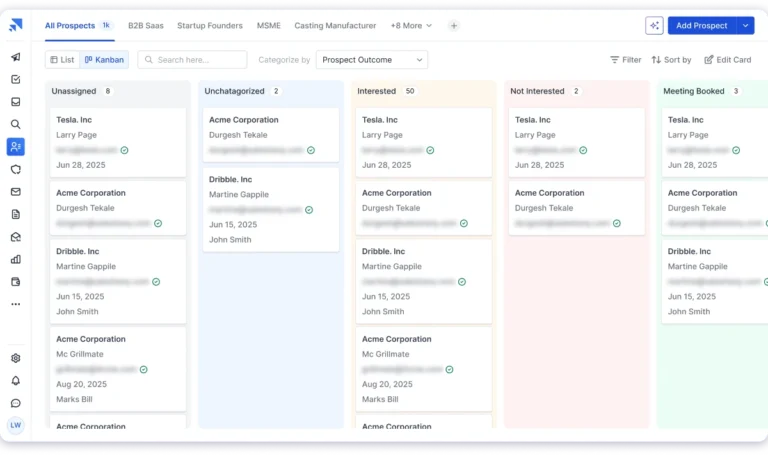Viewport: 768px width, 455px height.
Task: Switch to the B2B Saas tab
Action: tap(146, 25)
